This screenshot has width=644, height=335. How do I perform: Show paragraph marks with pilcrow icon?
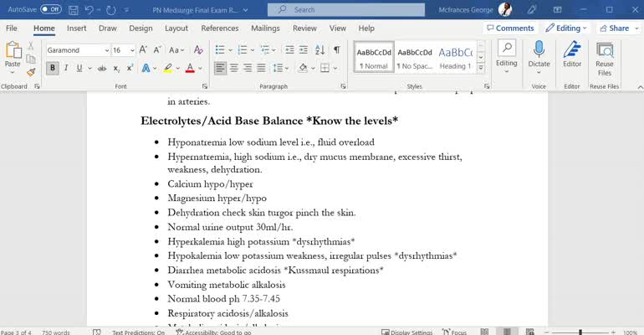(337, 50)
